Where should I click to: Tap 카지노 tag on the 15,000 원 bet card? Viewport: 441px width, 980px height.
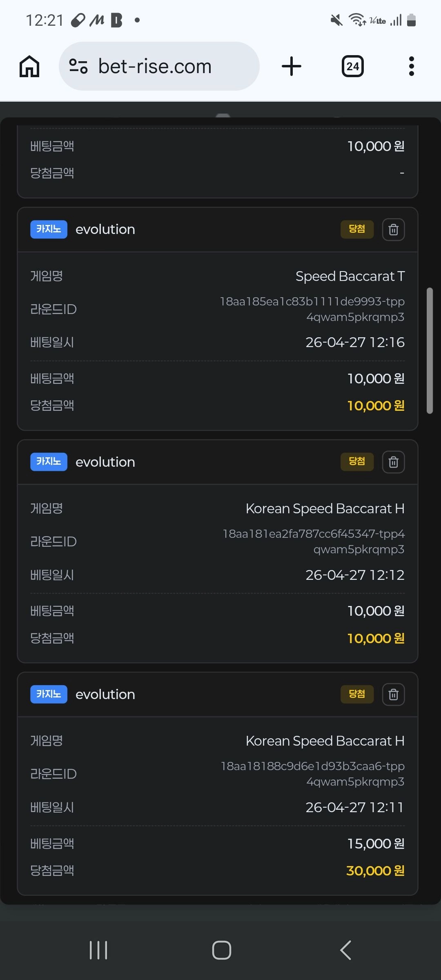click(x=49, y=694)
